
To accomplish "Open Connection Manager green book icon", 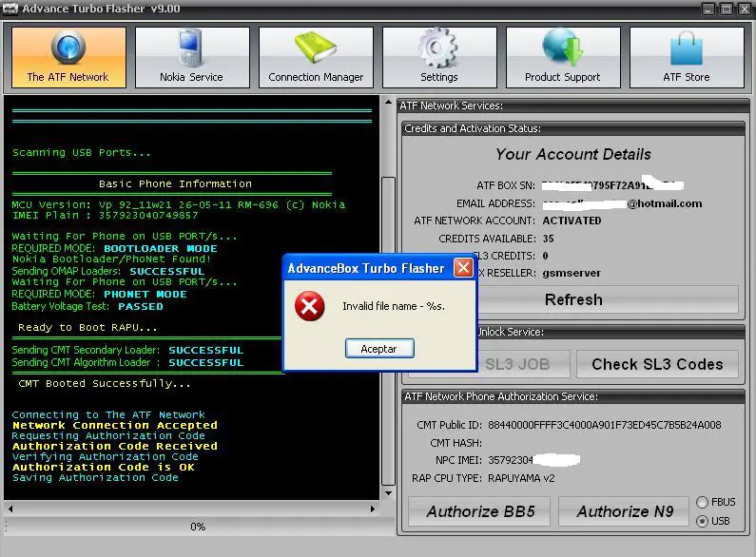I will (x=316, y=48).
